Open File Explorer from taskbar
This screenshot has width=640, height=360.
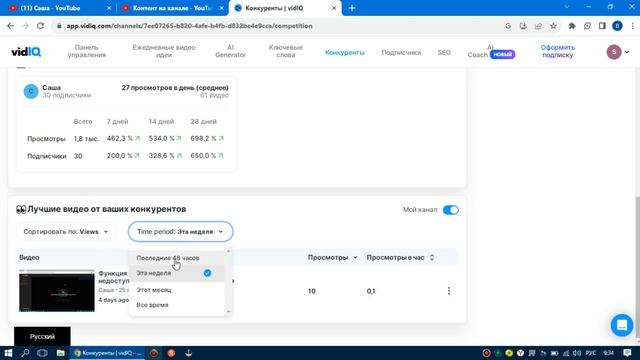click(60, 353)
